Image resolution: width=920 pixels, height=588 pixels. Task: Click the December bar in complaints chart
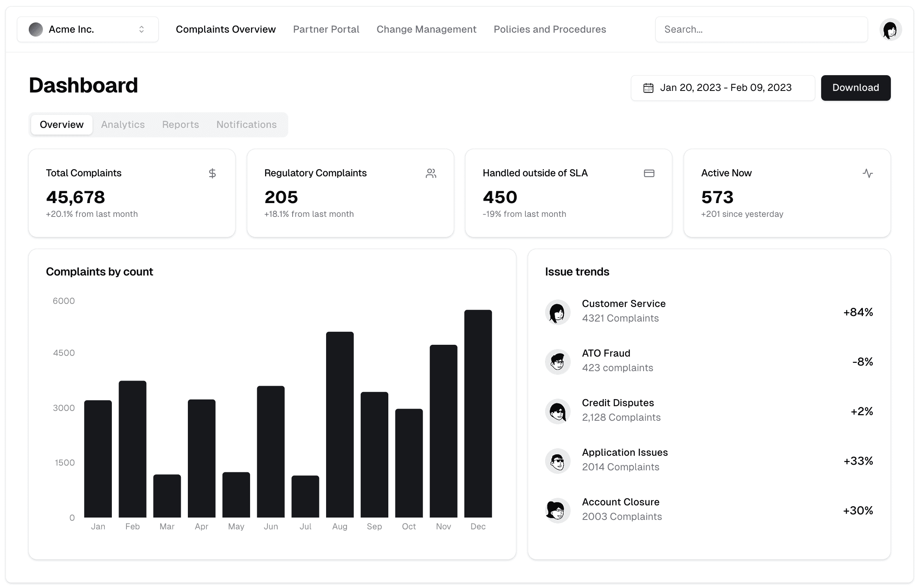click(478, 413)
